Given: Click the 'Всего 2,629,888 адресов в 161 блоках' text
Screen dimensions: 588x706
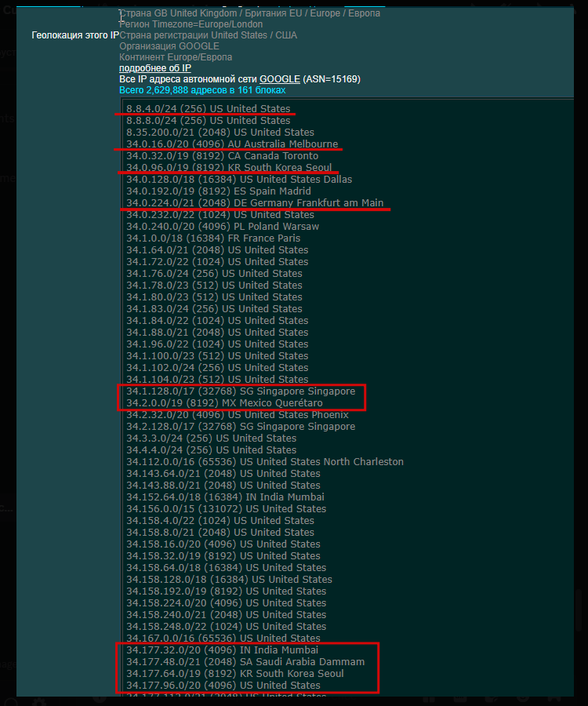Looking at the screenshot, I should pyautogui.click(x=202, y=90).
